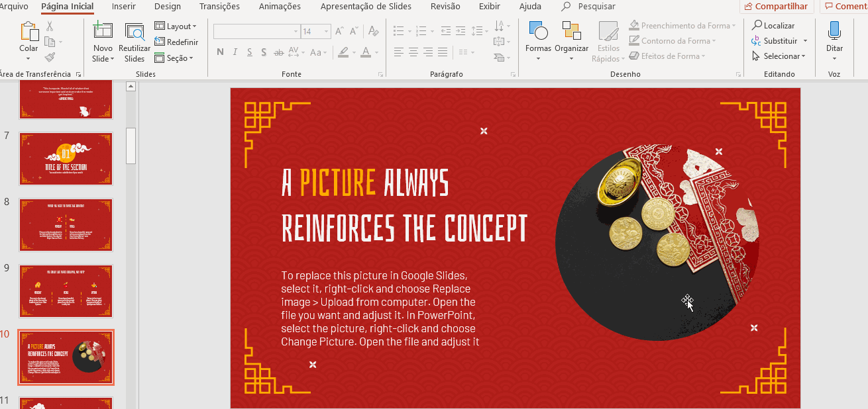Screen dimensions: 868x409
Task: Toggle bold (N) formatting
Action: (x=220, y=52)
